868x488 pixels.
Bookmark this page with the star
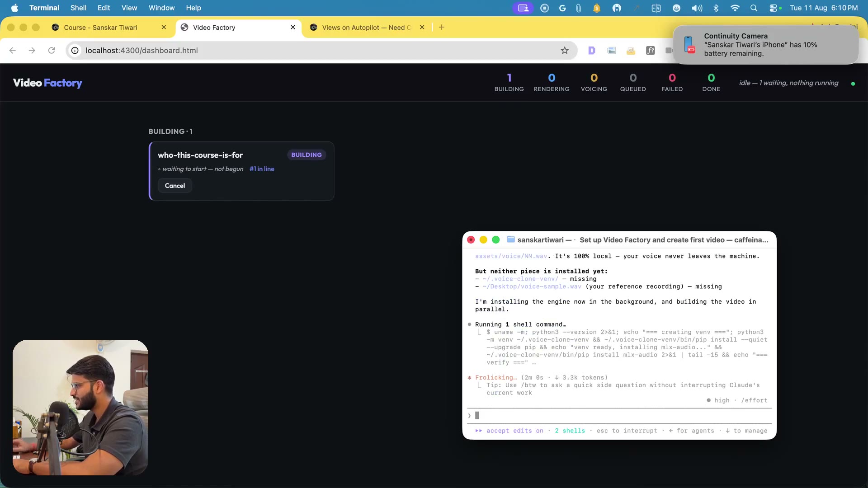565,51
